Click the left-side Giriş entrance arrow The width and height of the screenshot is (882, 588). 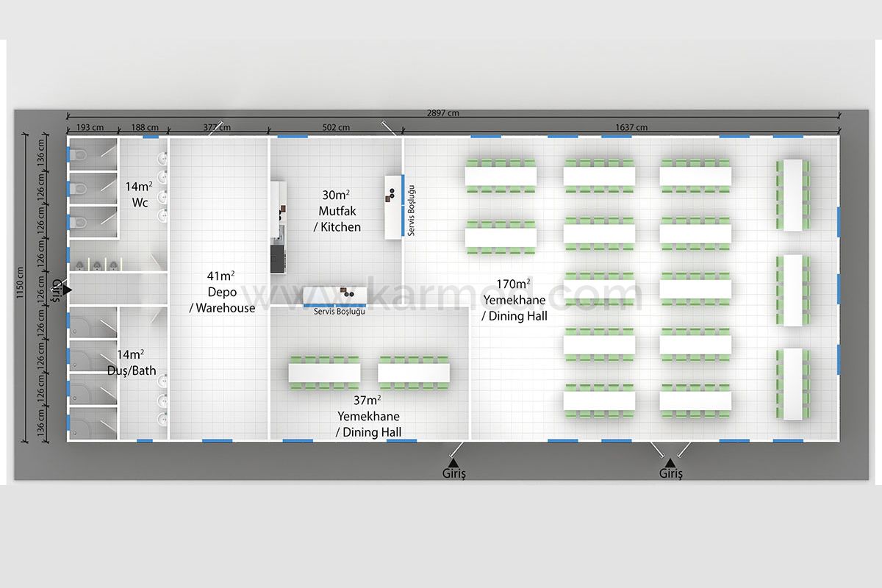[x=67, y=291]
